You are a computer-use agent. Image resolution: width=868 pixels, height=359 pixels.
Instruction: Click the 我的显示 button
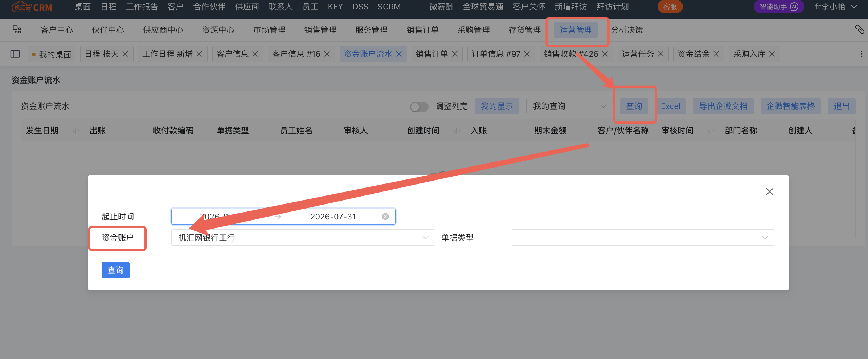pyautogui.click(x=497, y=106)
